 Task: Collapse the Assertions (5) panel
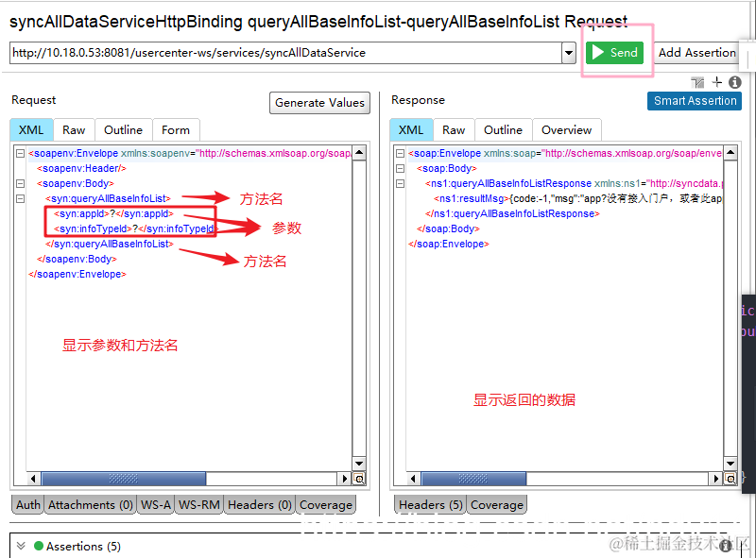click(x=21, y=546)
